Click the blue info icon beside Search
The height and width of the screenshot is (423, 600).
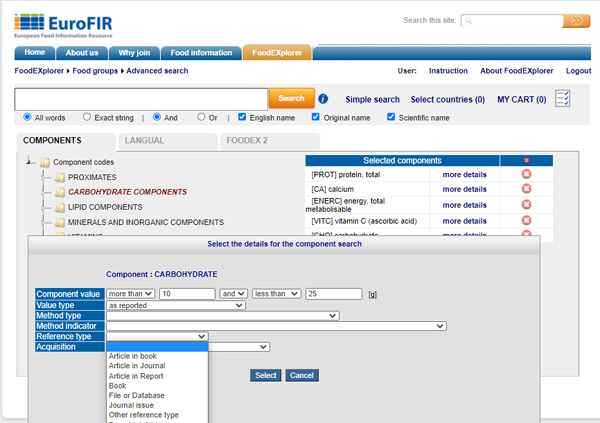click(323, 99)
